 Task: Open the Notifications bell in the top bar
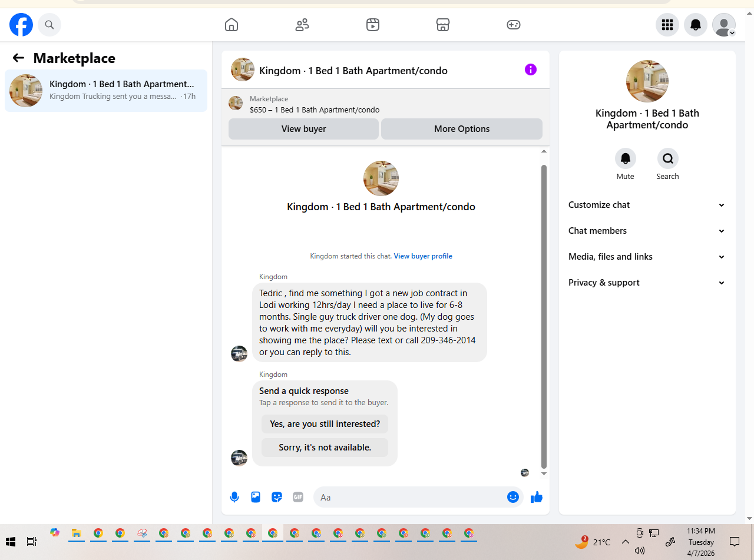point(696,25)
